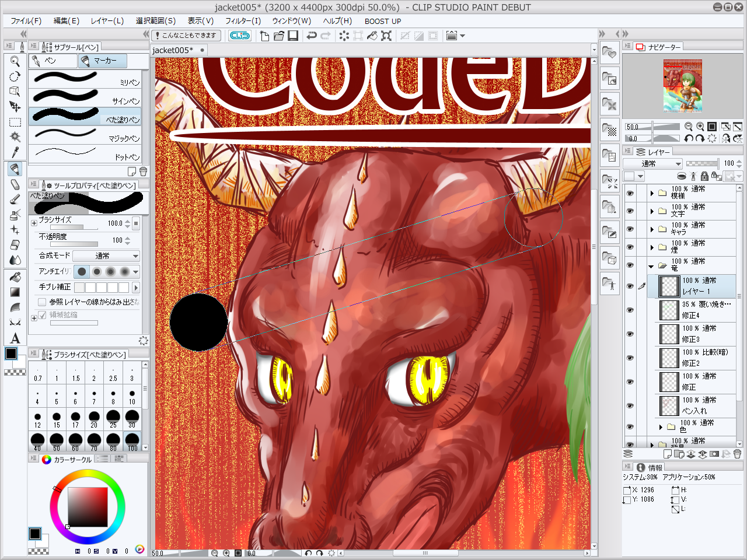747x560 pixels.
Task: Select the Airbrush spray tool
Action: point(15,215)
